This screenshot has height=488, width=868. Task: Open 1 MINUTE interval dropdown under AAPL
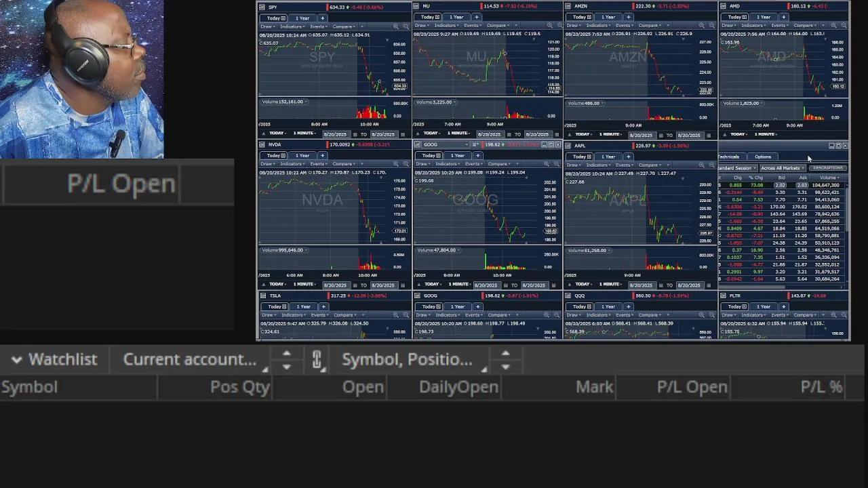[x=610, y=285]
